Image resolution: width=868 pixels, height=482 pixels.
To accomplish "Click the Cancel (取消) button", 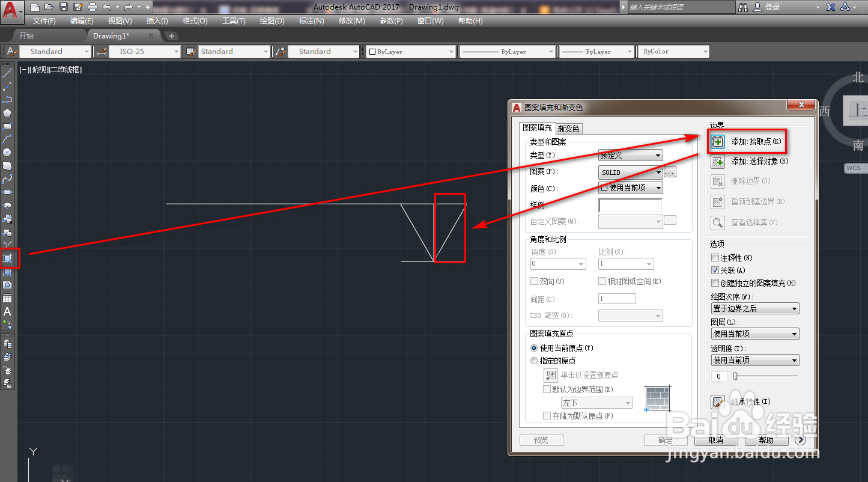I will pos(715,440).
